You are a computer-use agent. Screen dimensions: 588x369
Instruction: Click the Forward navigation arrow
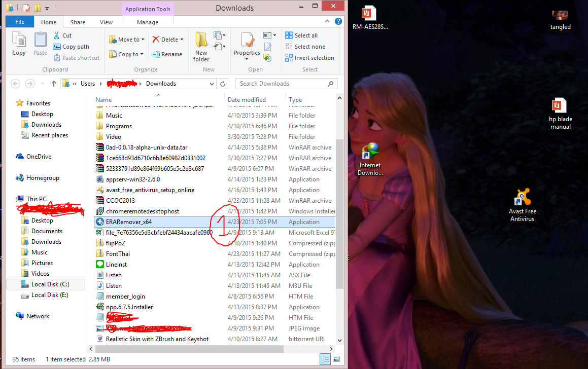pos(30,84)
